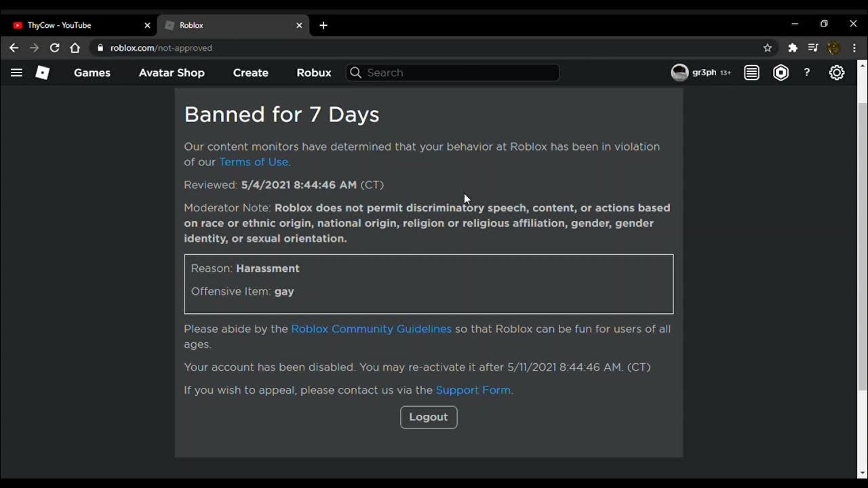Open the settings gear icon
This screenshot has height=488, width=868.
click(837, 73)
